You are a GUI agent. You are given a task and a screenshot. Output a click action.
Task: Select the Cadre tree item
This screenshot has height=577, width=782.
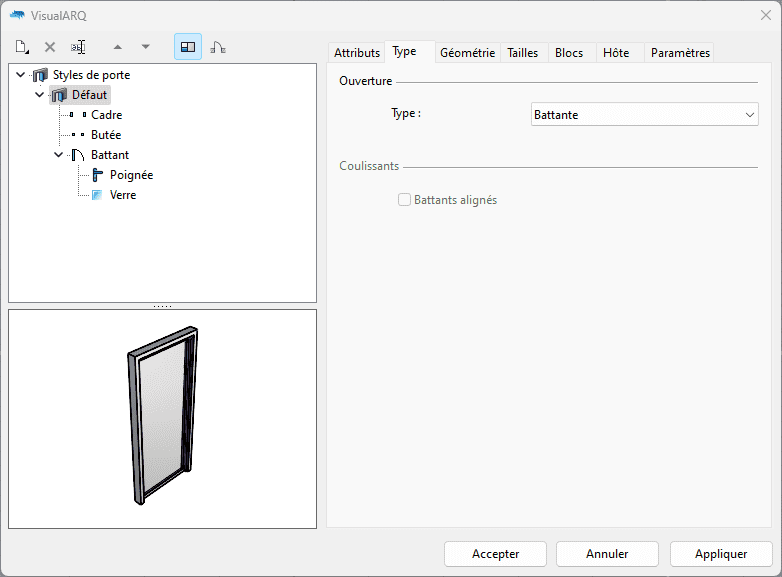(107, 115)
